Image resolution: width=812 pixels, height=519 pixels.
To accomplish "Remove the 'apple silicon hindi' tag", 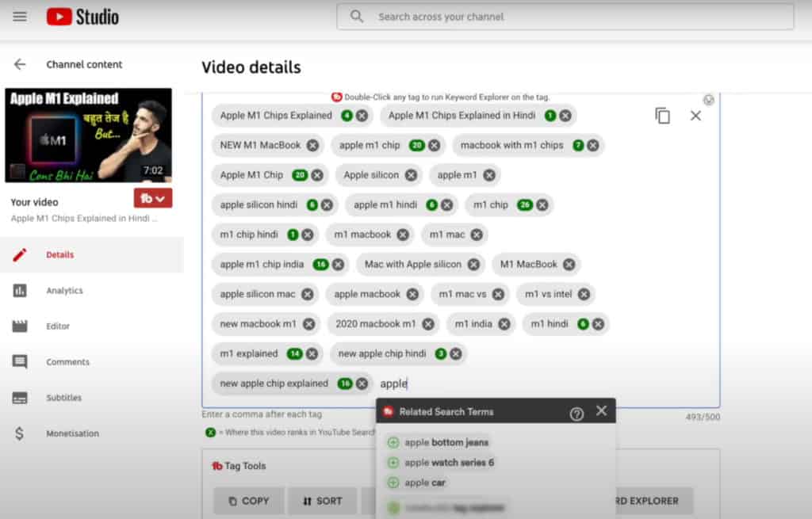I will [327, 205].
